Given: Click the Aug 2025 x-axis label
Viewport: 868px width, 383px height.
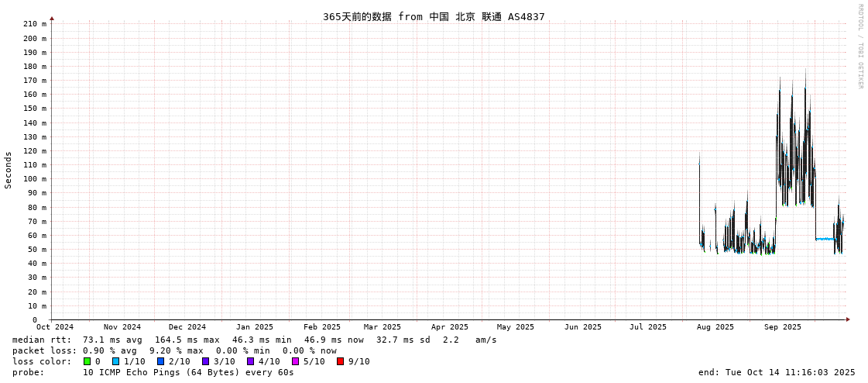Looking at the screenshot, I should [x=715, y=327].
